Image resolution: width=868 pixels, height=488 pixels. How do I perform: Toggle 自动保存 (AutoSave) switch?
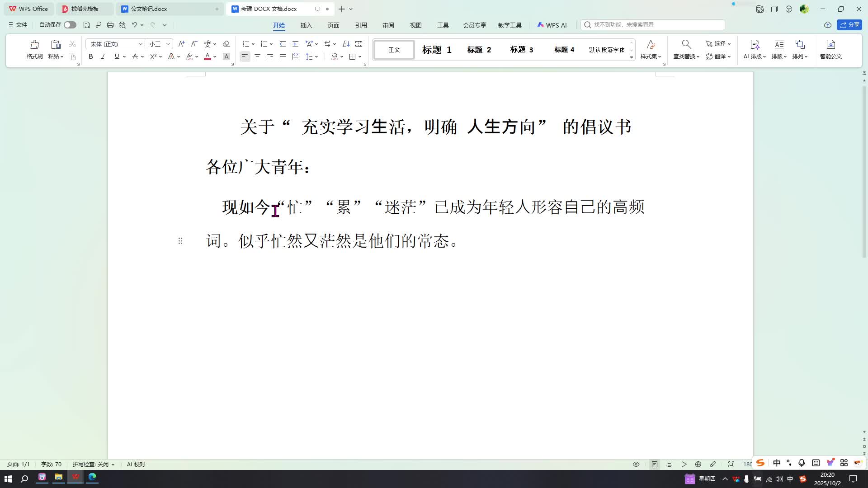click(x=70, y=25)
